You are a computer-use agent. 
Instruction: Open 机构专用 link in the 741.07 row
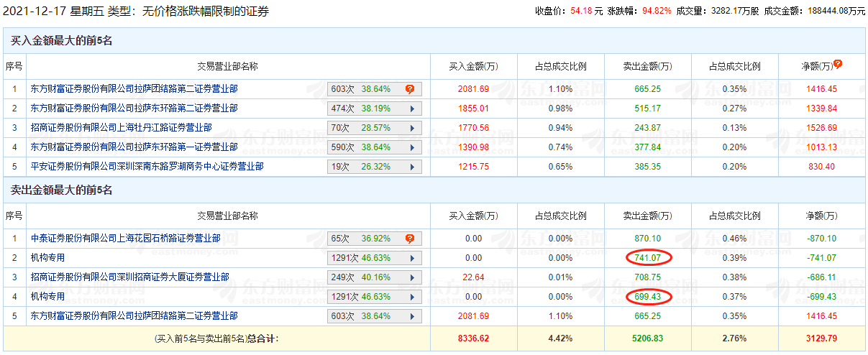(48, 258)
